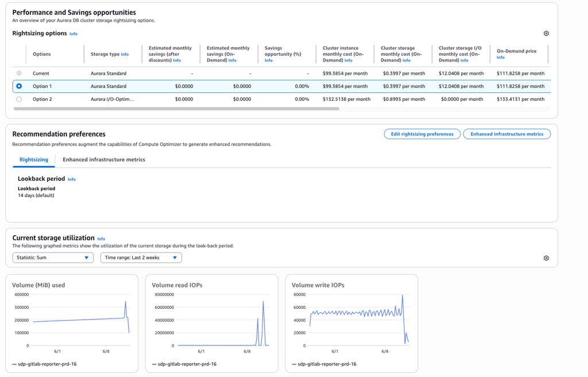Click the $133.4131 per month price cell
Screen dimensions: 588x377
(520, 99)
